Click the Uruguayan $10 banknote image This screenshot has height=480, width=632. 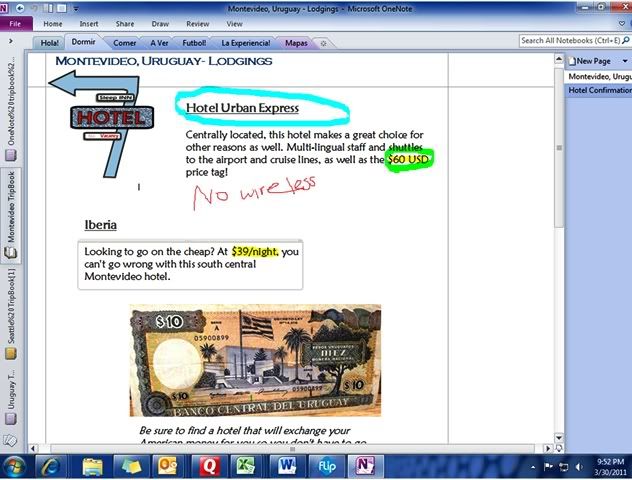click(x=255, y=360)
